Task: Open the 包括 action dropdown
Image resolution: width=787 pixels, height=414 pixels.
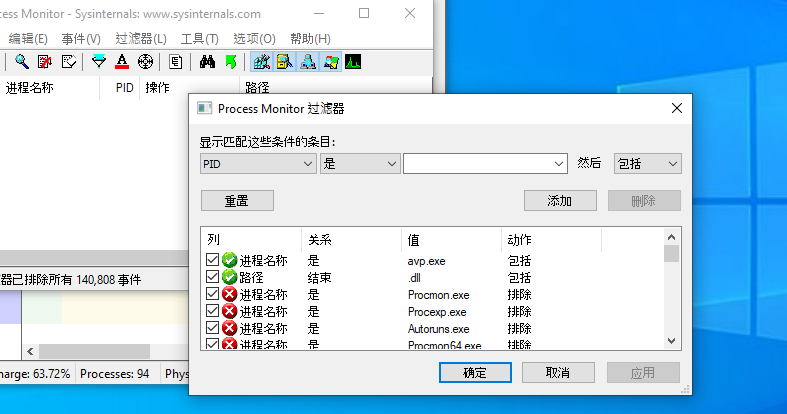Action: pyautogui.click(x=647, y=164)
